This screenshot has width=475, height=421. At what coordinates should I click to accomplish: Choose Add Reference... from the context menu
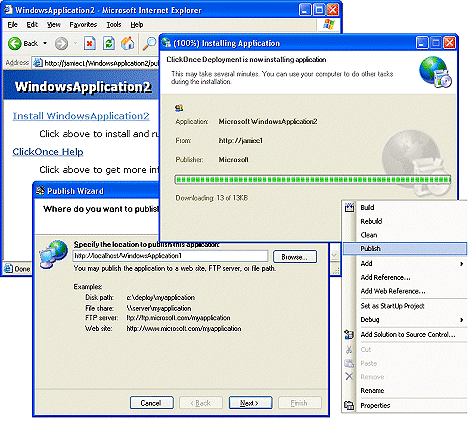[x=405, y=277]
